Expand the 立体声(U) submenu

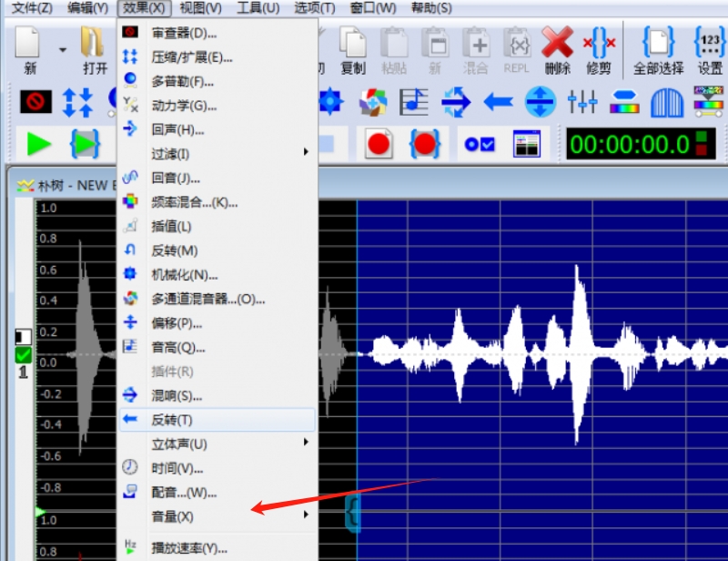click(x=217, y=444)
